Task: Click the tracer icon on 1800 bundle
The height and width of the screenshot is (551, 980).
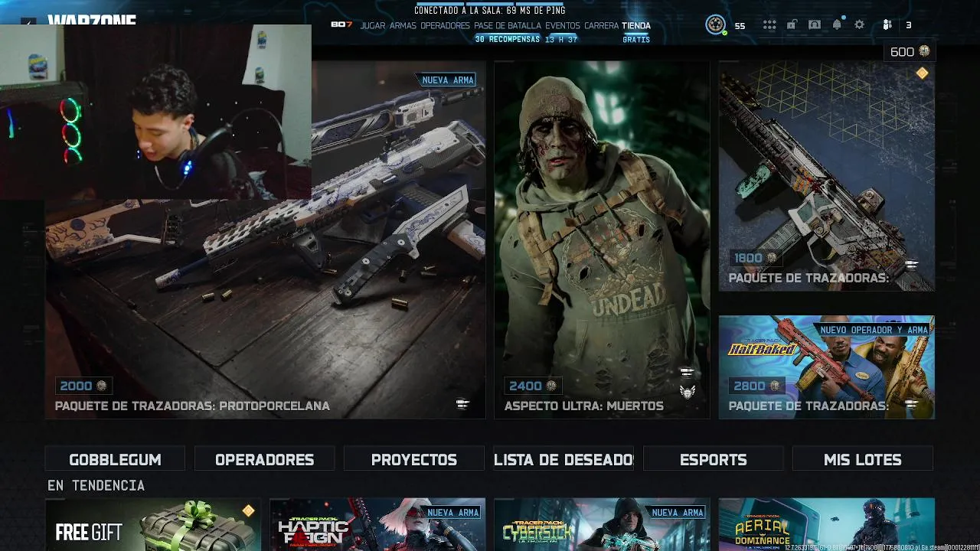Action: 911,265
